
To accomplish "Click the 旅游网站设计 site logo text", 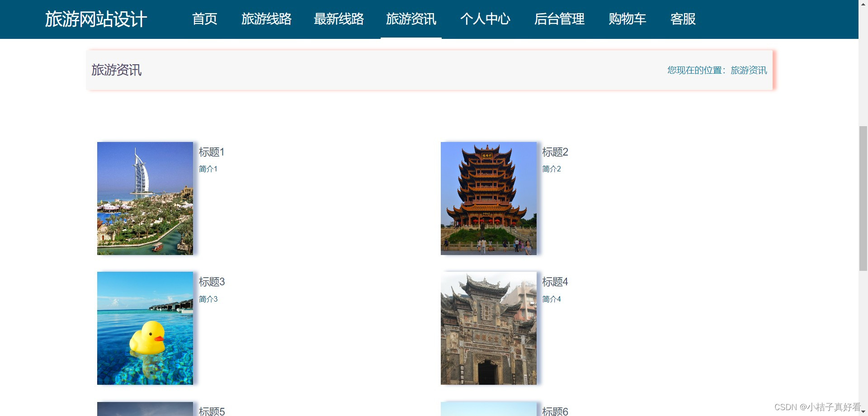I will [96, 19].
